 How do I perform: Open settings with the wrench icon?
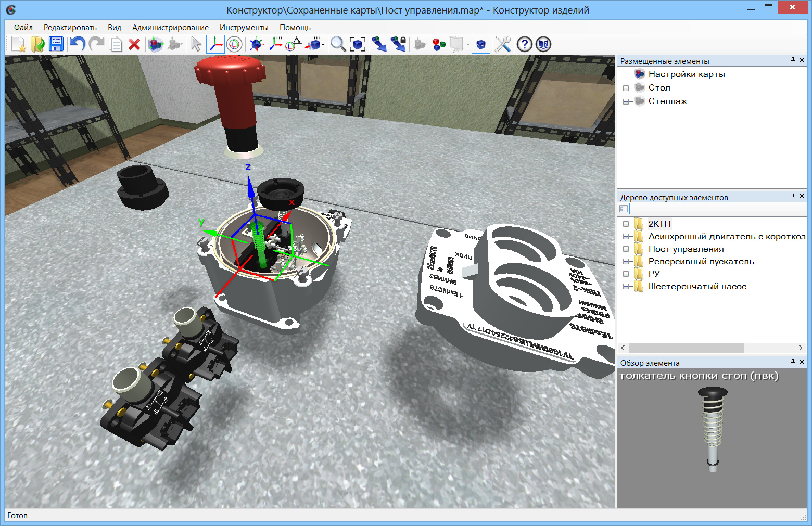pyautogui.click(x=502, y=45)
